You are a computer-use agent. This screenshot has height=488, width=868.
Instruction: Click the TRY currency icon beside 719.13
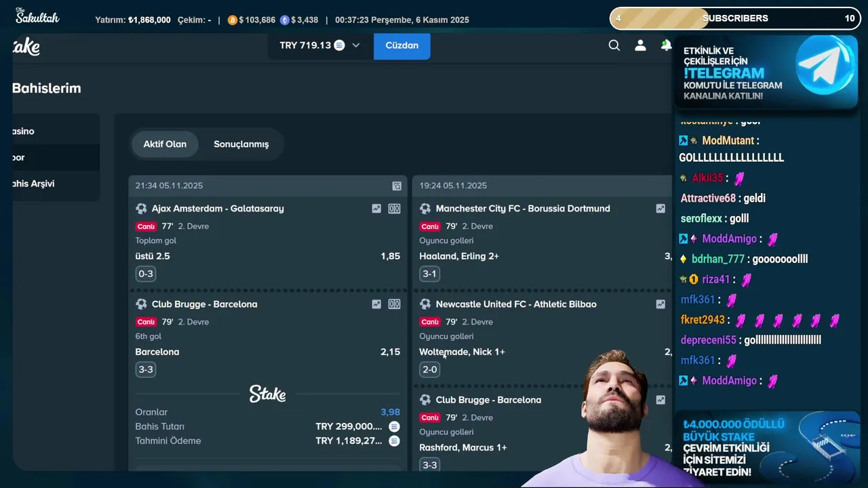pyautogui.click(x=340, y=45)
